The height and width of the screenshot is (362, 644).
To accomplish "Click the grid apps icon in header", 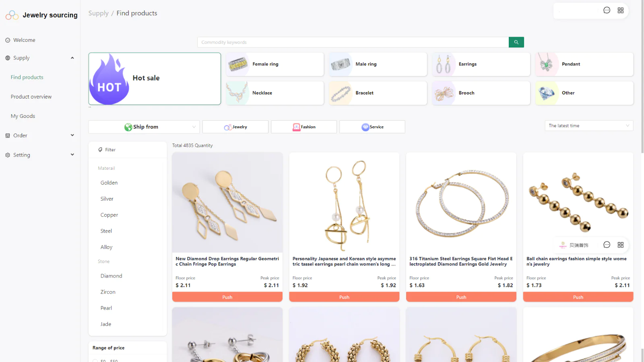I will point(620,10).
